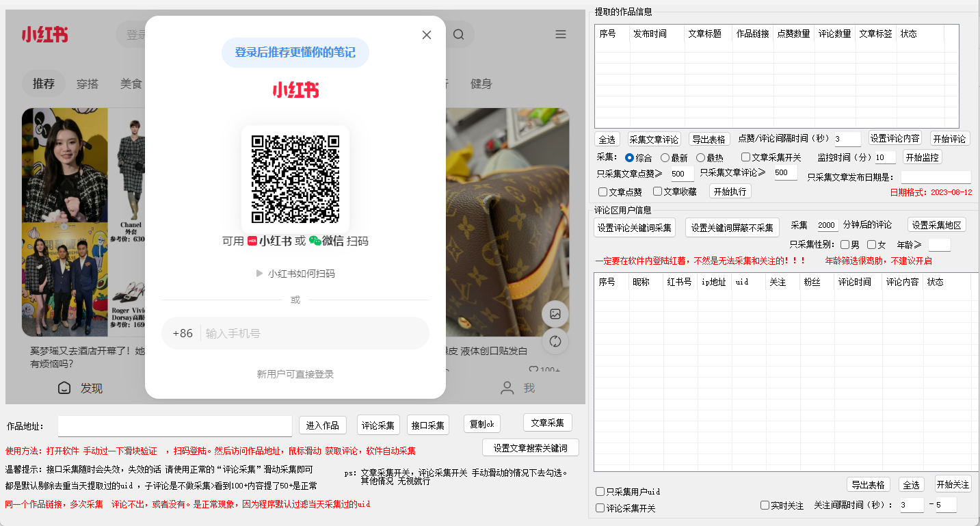Check the 文章点赞 checkbox
980x526 pixels.
click(x=602, y=192)
